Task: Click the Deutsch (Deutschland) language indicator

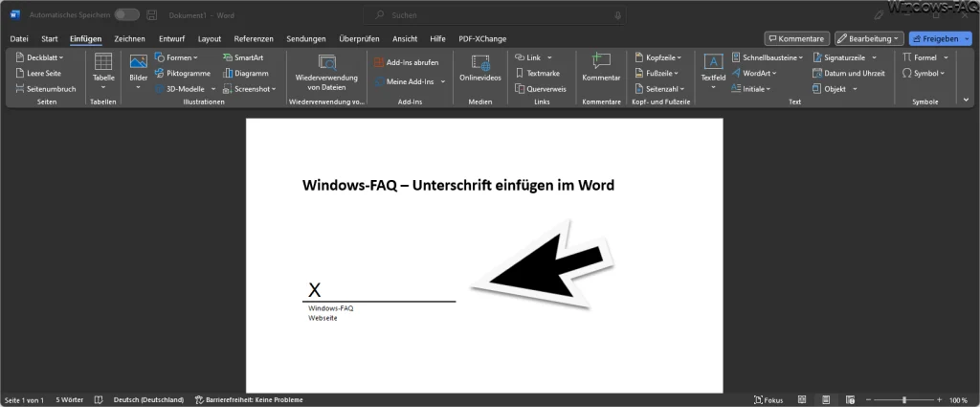Action: (148, 399)
